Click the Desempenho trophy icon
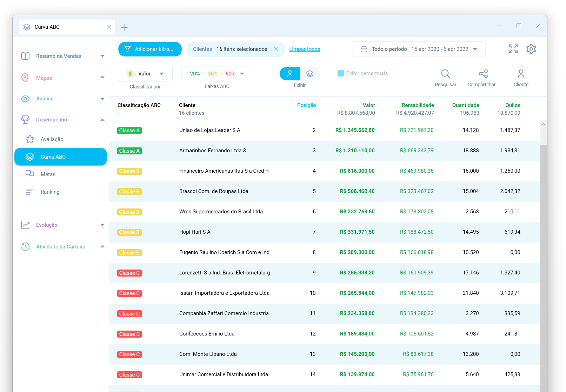The width and height of the screenshot is (566, 392). coord(25,120)
